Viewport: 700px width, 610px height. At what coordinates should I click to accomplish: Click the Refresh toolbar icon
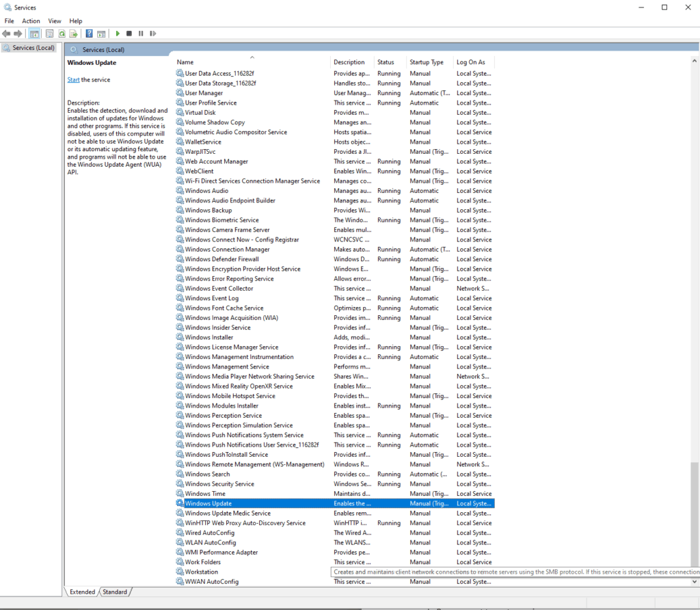pyautogui.click(x=62, y=34)
